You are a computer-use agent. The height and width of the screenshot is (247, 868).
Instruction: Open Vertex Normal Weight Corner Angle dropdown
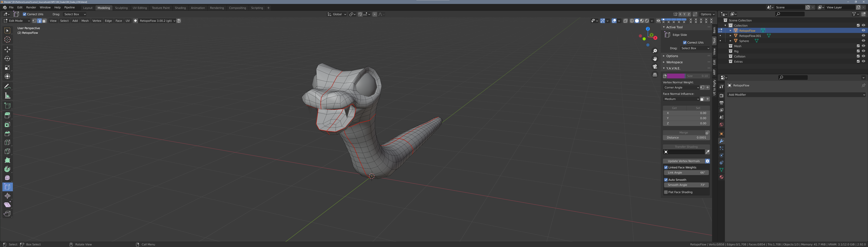(x=681, y=88)
